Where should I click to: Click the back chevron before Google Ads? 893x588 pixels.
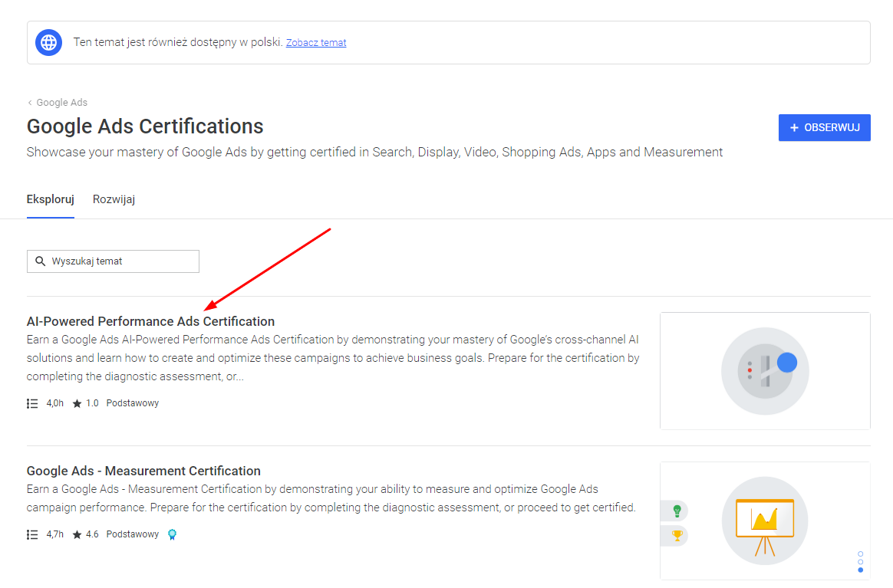[30, 103]
